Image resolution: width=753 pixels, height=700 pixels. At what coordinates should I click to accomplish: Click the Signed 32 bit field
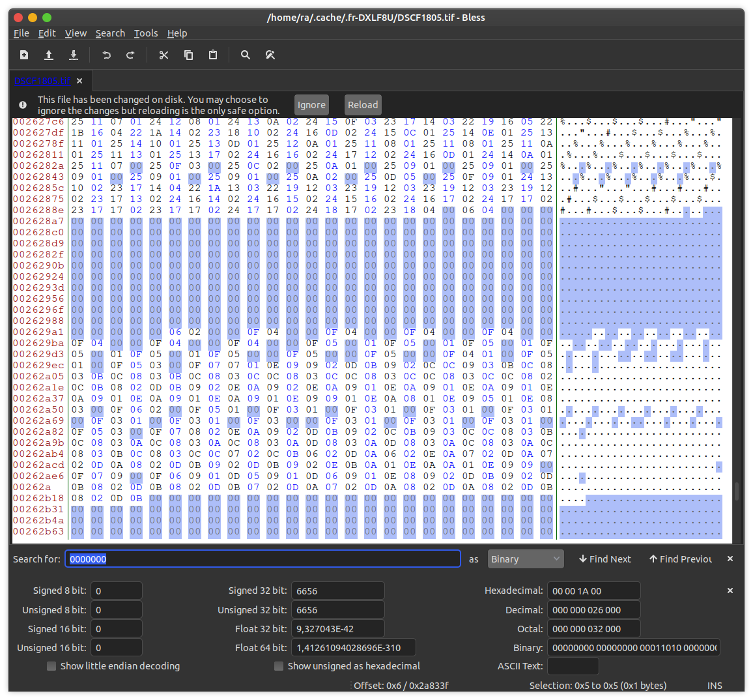(x=337, y=591)
